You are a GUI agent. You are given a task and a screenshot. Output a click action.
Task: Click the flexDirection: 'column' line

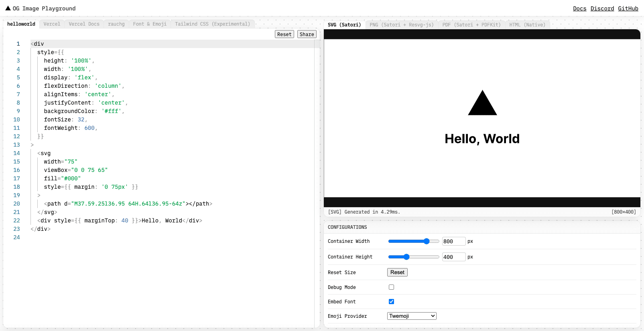tap(84, 86)
